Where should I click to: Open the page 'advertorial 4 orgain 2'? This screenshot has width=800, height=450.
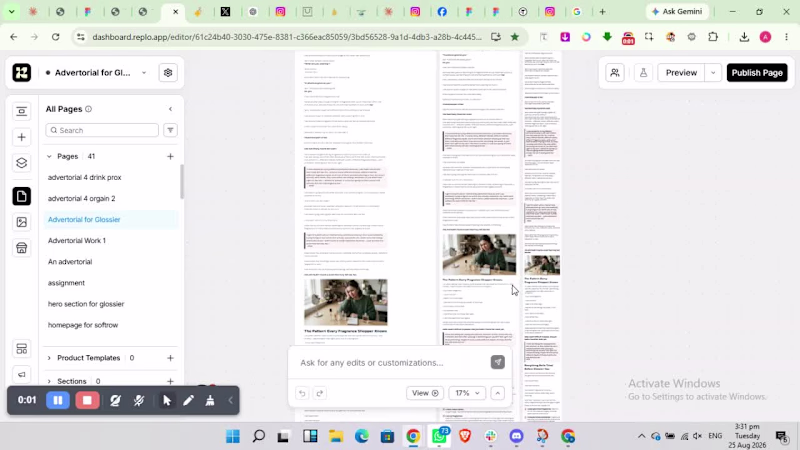pyautogui.click(x=82, y=198)
